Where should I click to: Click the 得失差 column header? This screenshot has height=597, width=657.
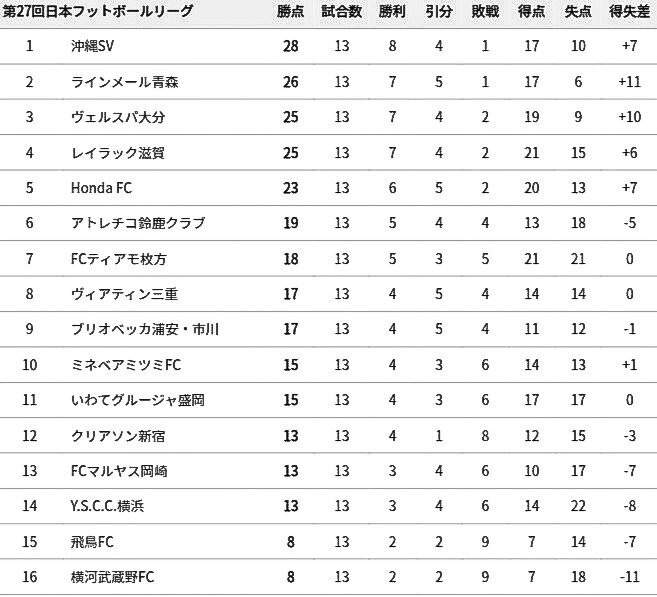[630, 12]
